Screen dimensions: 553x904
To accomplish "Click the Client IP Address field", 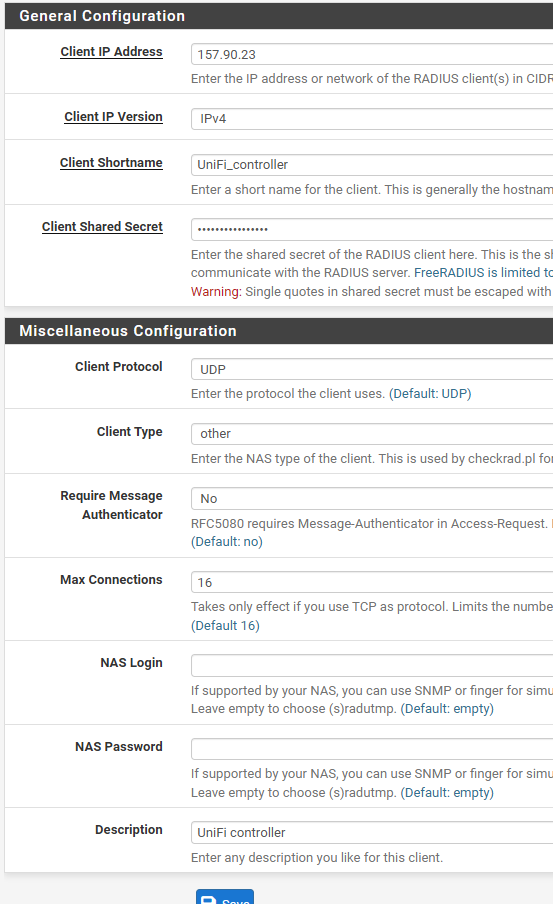I will point(372,54).
